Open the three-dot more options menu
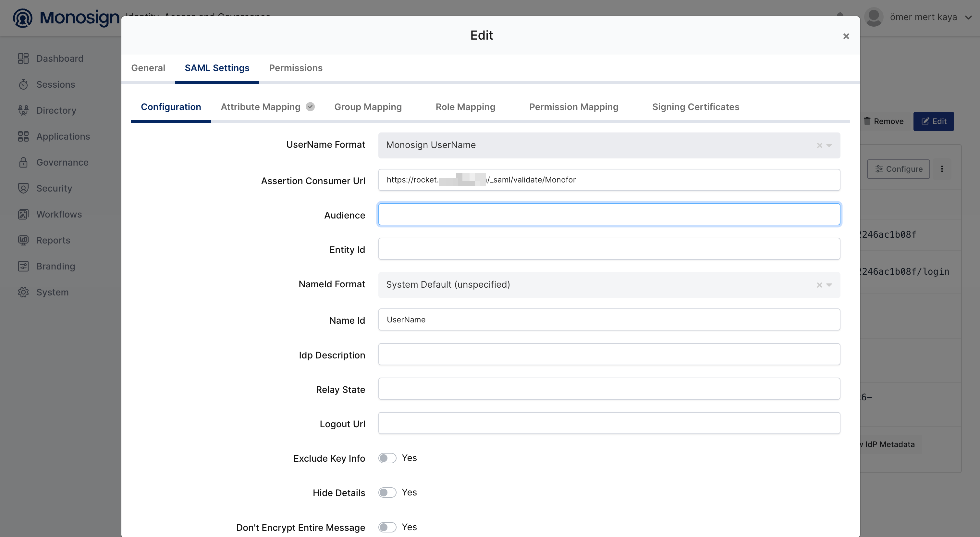 (x=942, y=169)
